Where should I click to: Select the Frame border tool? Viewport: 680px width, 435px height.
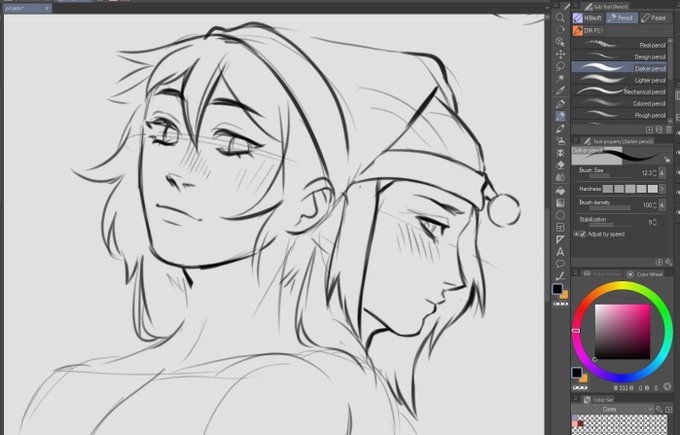pos(560,227)
